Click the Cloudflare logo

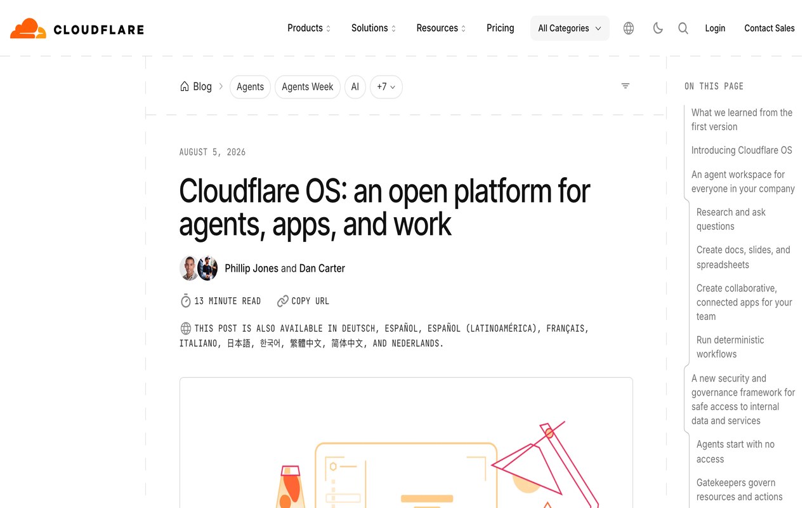(77, 29)
